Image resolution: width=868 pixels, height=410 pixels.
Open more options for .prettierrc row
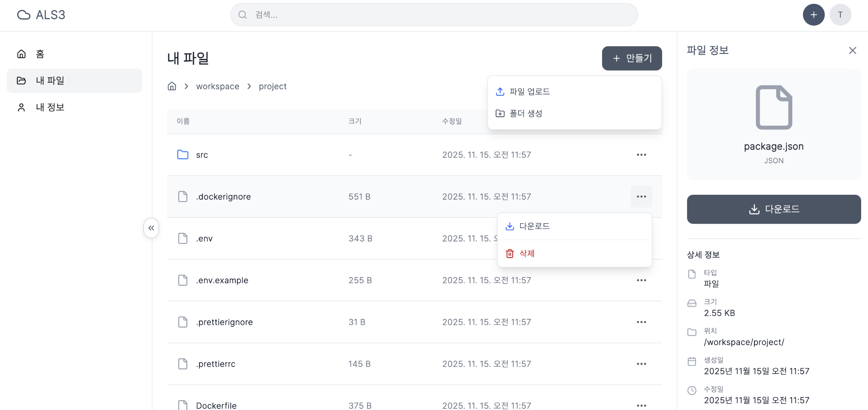(x=641, y=364)
